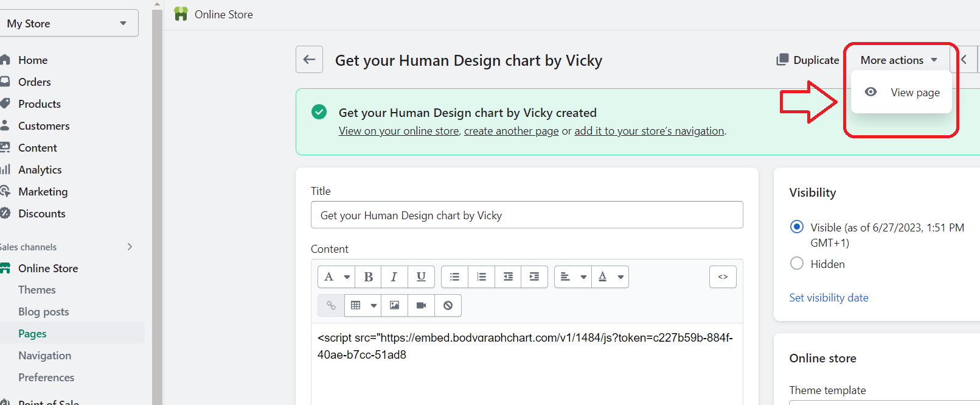Screen dimensions: 980x405
Task: Open Orders in sidebar
Action: click(35, 82)
